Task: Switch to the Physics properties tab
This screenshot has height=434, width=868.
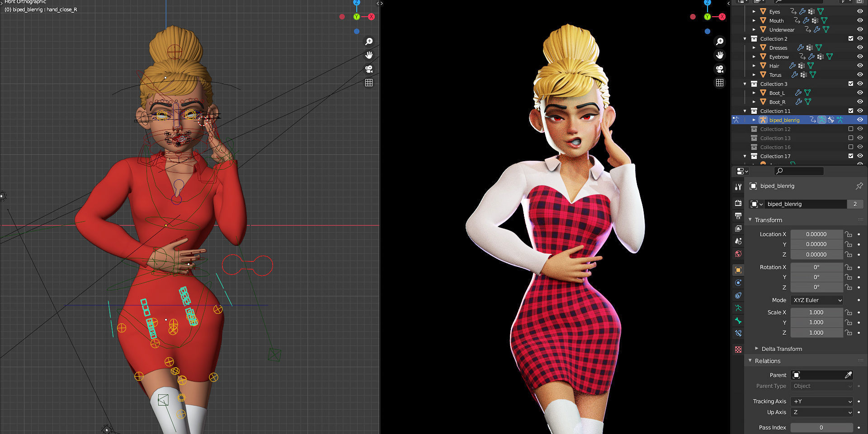Action: click(738, 283)
